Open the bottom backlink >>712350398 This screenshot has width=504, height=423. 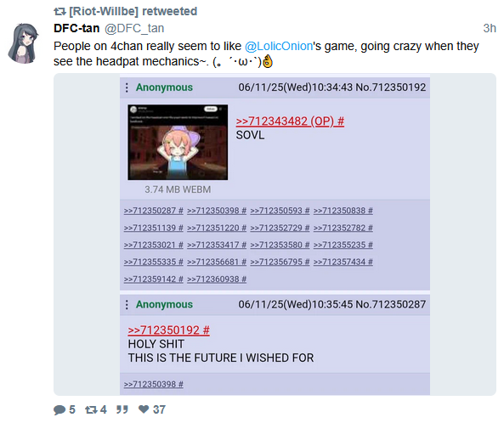(154, 385)
